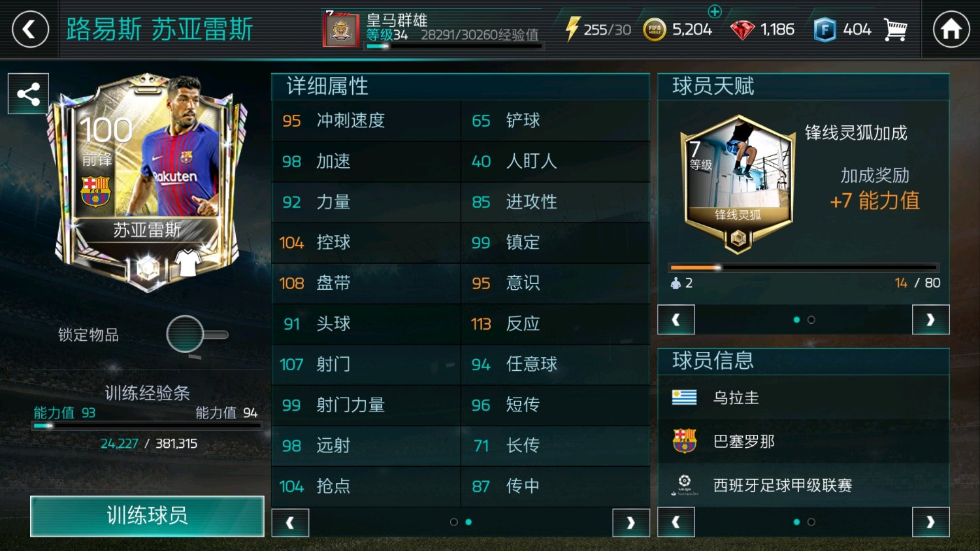
Task: Open the home screen icon
Action: pos(951,29)
